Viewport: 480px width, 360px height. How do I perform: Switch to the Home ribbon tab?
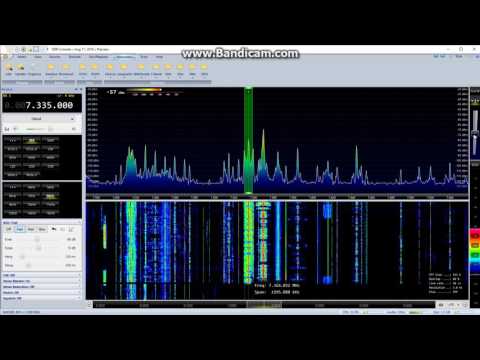click(22, 57)
